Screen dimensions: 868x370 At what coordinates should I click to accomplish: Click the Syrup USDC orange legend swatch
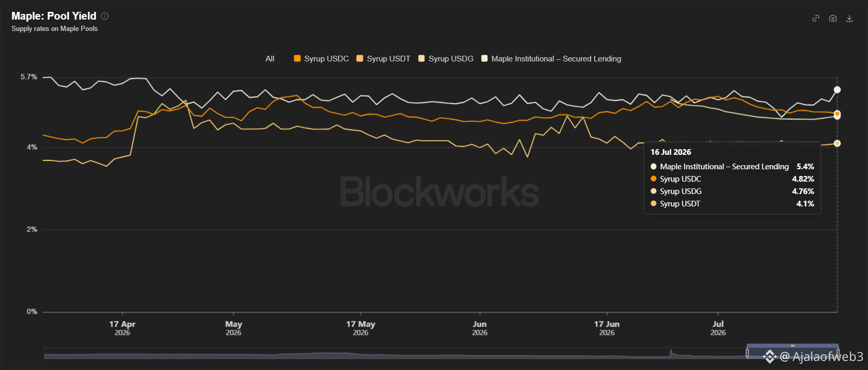(297, 58)
